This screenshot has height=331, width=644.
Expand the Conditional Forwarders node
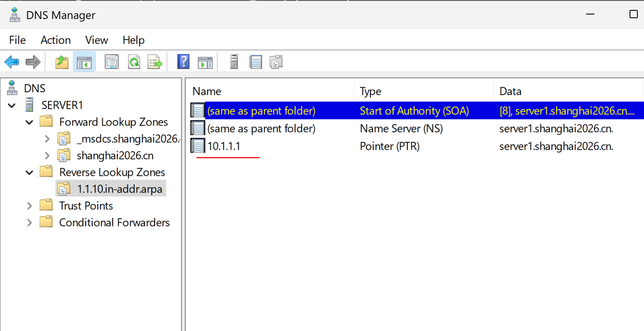(x=29, y=223)
